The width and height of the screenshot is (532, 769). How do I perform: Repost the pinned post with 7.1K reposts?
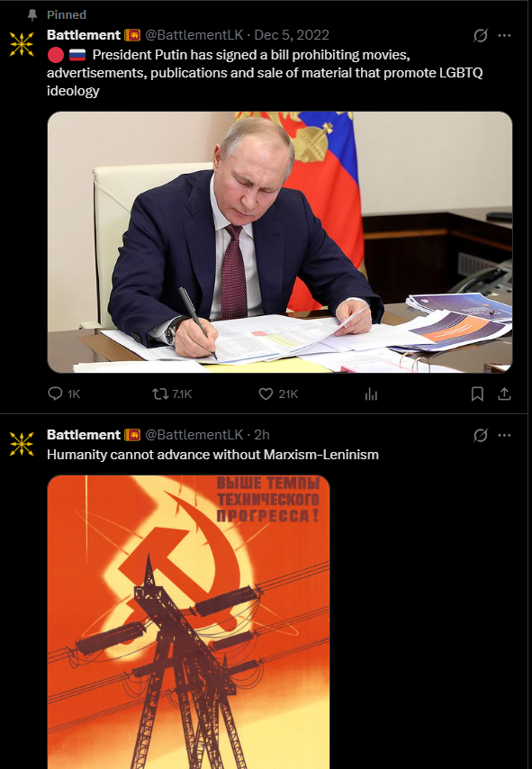pos(172,394)
